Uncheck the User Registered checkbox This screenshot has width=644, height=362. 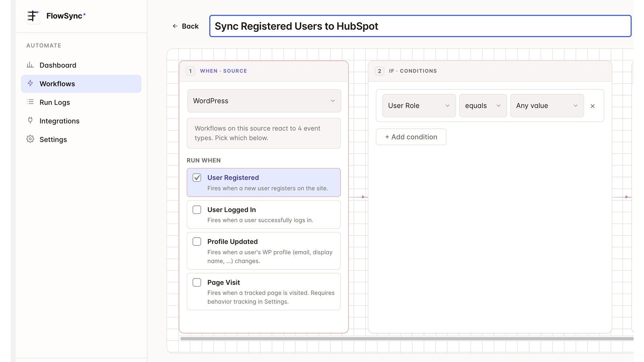click(x=197, y=177)
